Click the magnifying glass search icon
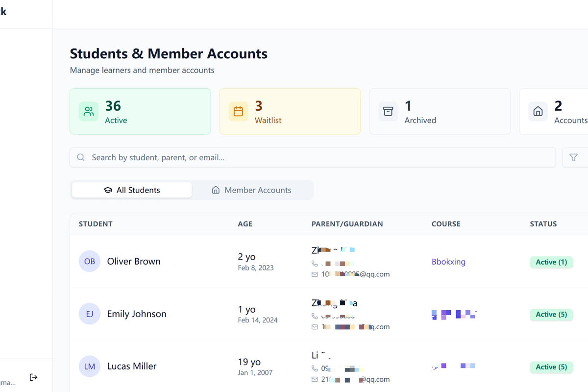The width and height of the screenshot is (588, 392). click(80, 157)
